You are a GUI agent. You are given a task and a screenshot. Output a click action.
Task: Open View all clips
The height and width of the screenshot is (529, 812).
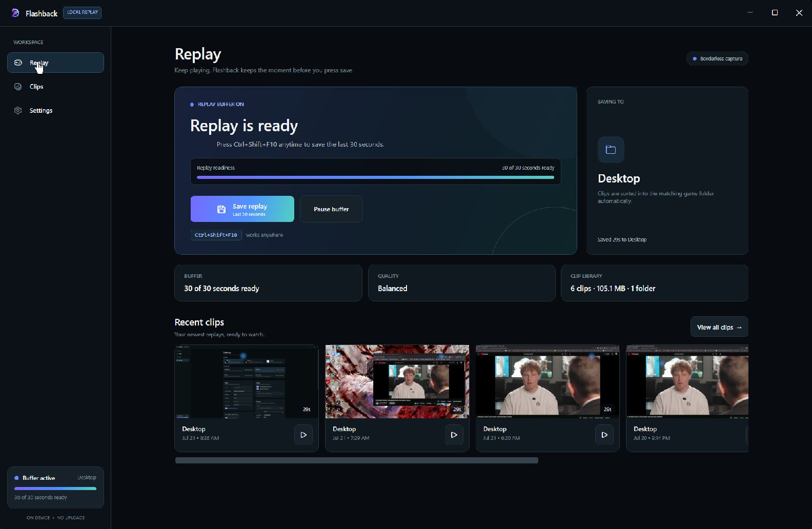(x=719, y=327)
